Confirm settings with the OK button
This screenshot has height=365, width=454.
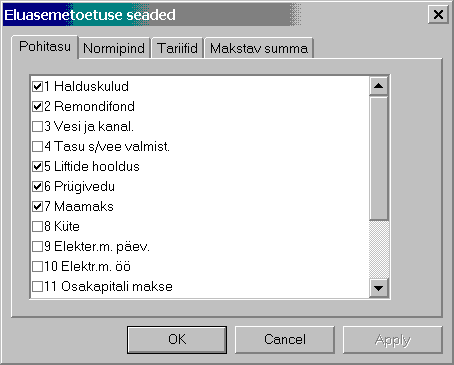(177, 340)
